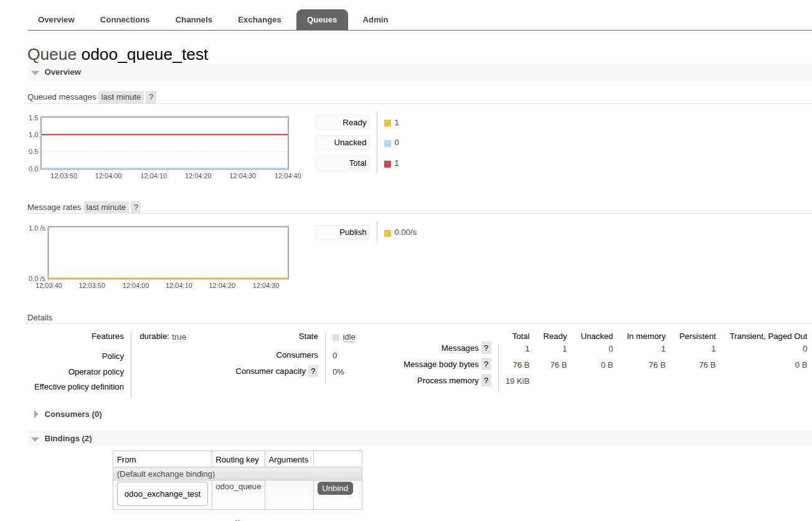Click the yellow Ready color swatch
Viewport: 812px width, 521px height.
pos(387,123)
